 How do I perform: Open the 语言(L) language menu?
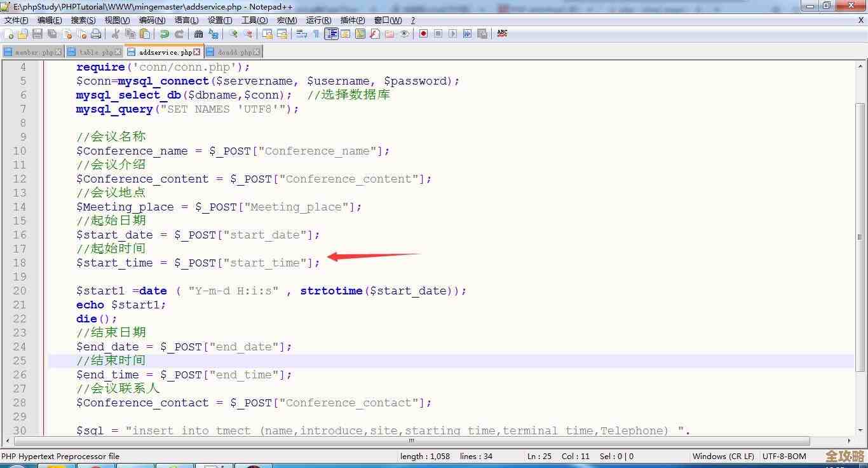(x=186, y=20)
